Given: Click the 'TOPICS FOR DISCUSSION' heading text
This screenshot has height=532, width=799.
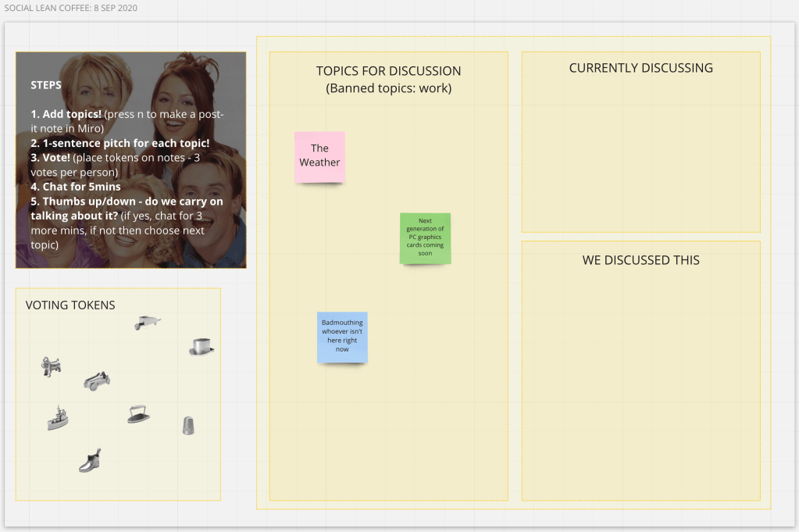Looking at the screenshot, I should tap(388, 71).
